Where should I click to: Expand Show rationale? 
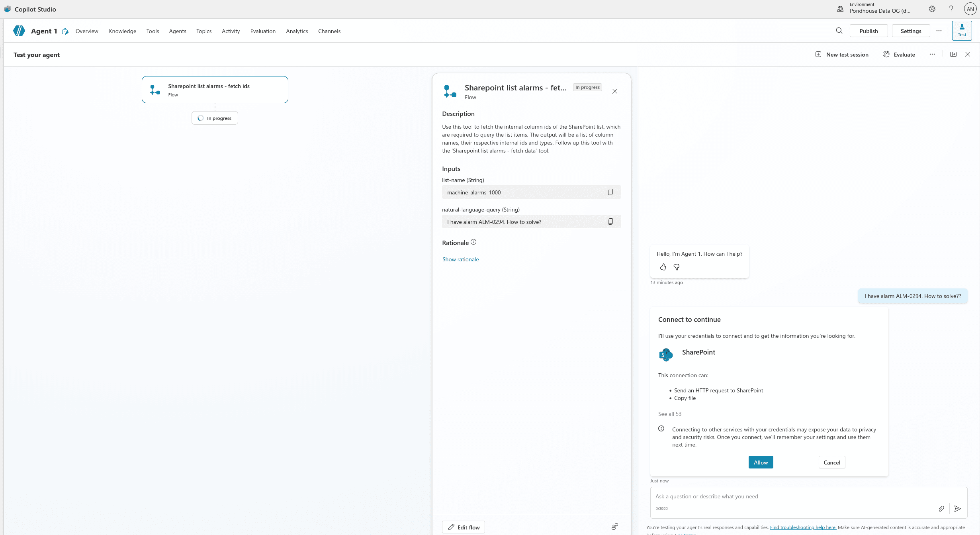[x=460, y=259]
